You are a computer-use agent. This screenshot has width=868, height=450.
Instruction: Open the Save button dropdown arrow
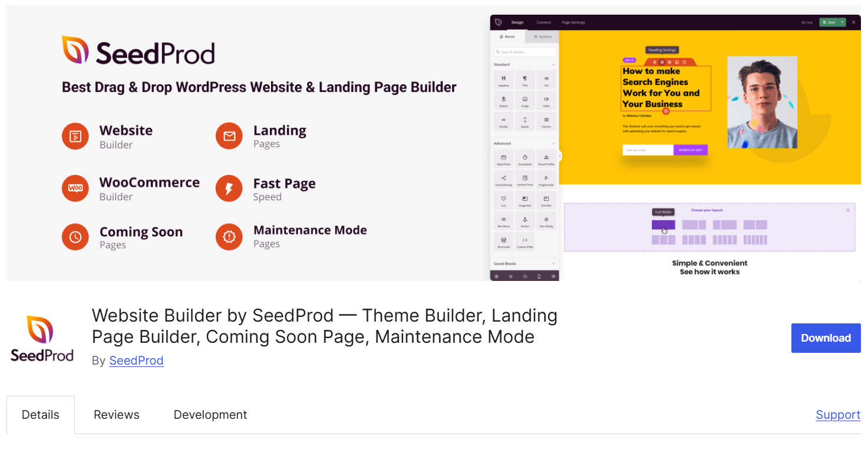tap(843, 22)
